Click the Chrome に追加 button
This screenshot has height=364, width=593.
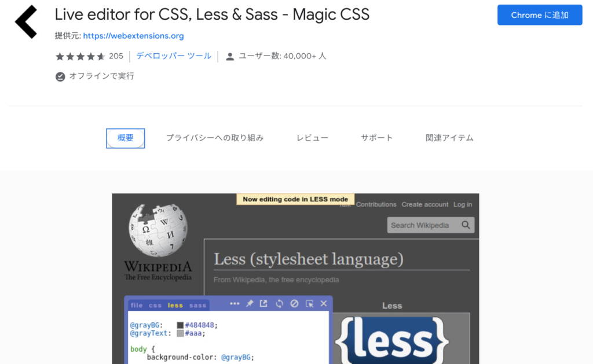(x=540, y=15)
